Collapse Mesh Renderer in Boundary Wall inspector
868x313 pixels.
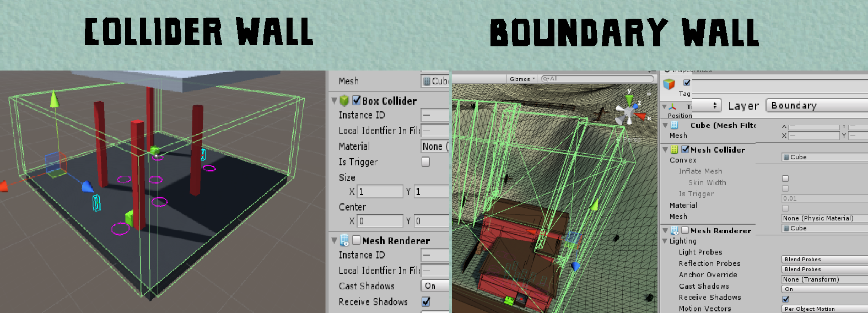[665, 230]
